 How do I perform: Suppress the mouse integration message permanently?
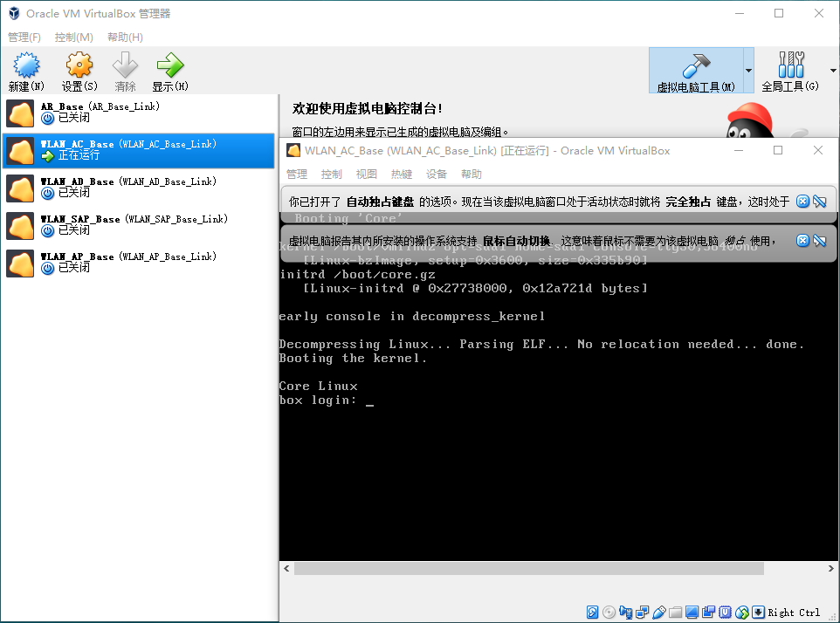pos(820,240)
